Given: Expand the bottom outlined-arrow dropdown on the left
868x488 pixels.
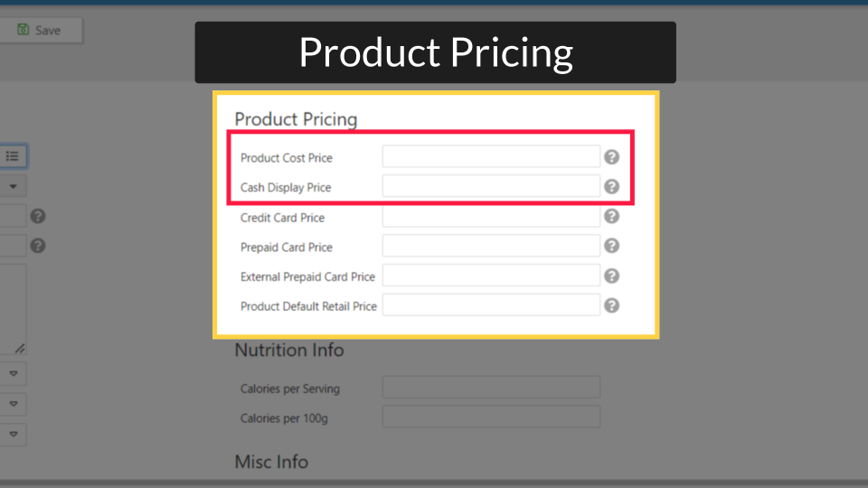Looking at the screenshot, I should click(x=13, y=434).
